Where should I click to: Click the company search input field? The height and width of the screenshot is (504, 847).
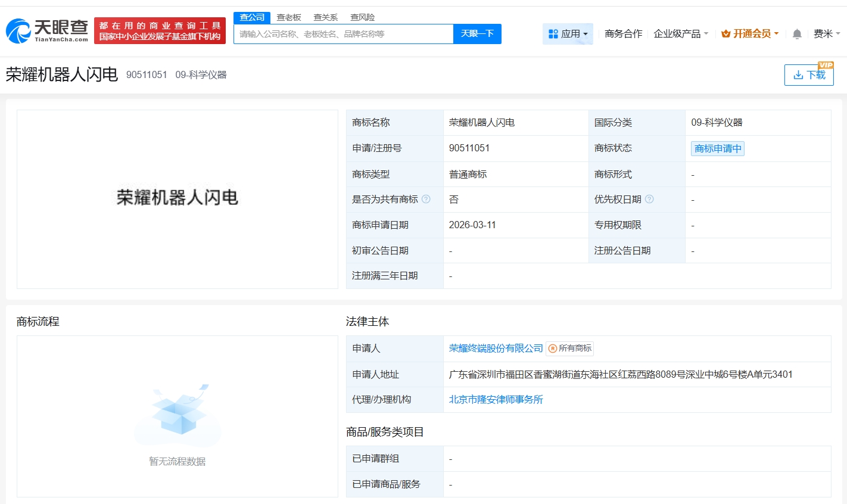tap(343, 34)
